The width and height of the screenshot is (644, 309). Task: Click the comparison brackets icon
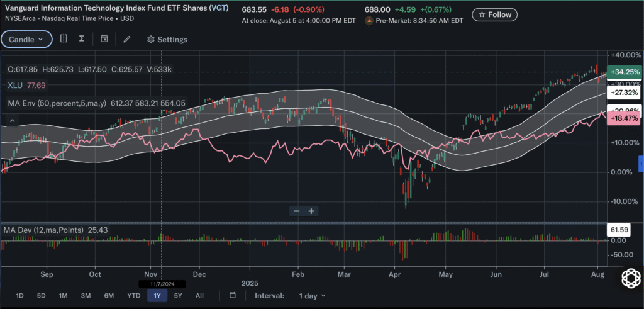[x=64, y=38]
